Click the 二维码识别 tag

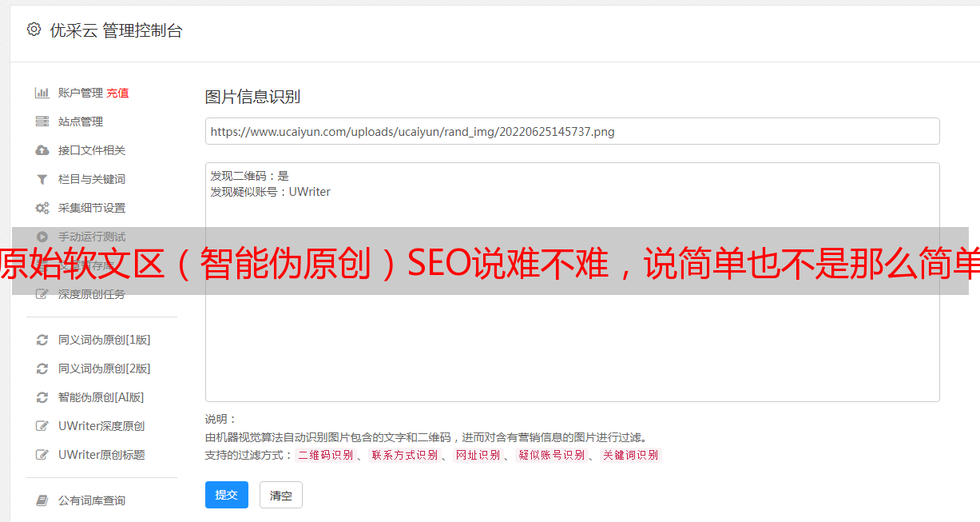(326, 455)
